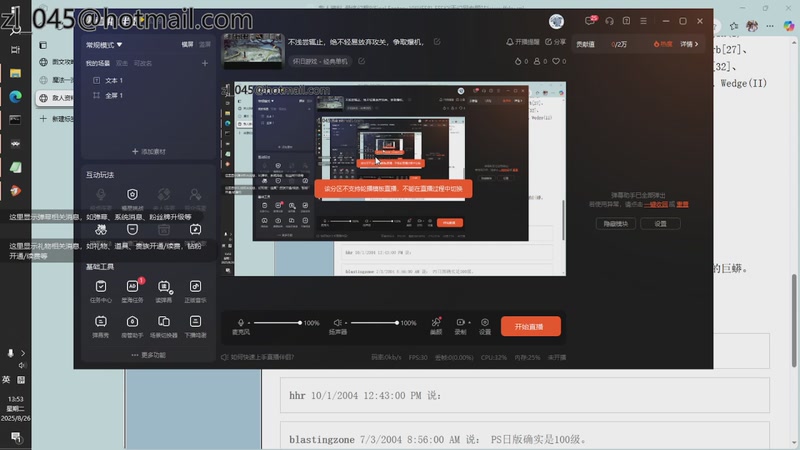Viewport: 800px width, 450px height.
Task: Toggle 英 input language indicator
Action: (6, 380)
